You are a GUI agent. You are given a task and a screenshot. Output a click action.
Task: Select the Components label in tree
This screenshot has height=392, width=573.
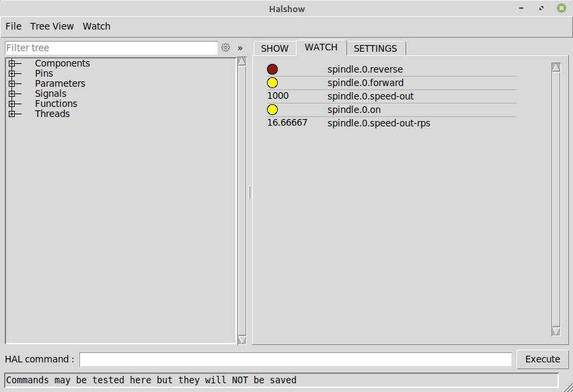click(x=63, y=63)
